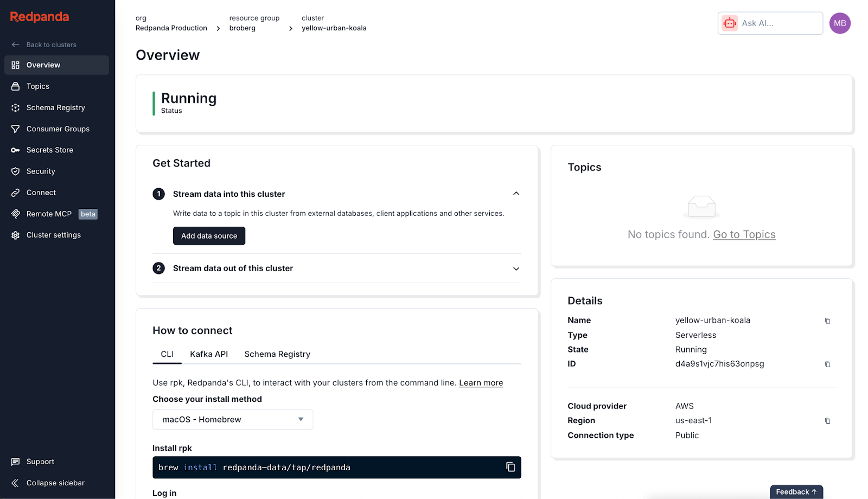Click the Running status heading
868x499 pixels.
coord(189,98)
